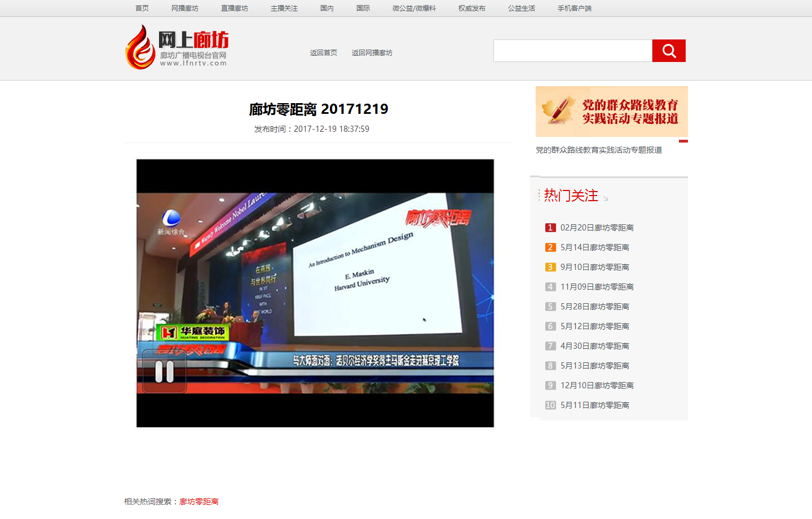Viewport: 812px width, 519px height.
Task: Click the 网上廊坊 flame logo
Action: pos(141,47)
